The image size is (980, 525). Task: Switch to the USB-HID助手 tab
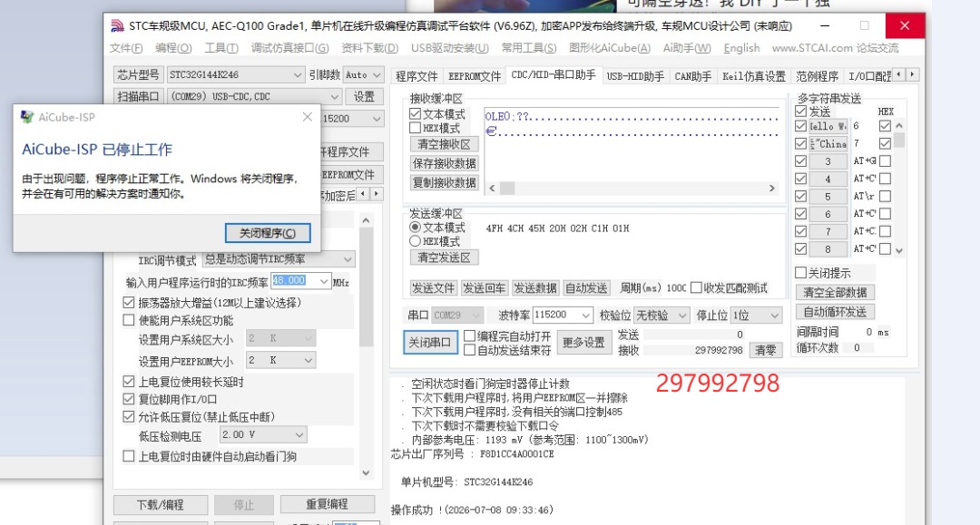(x=635, y=76)
